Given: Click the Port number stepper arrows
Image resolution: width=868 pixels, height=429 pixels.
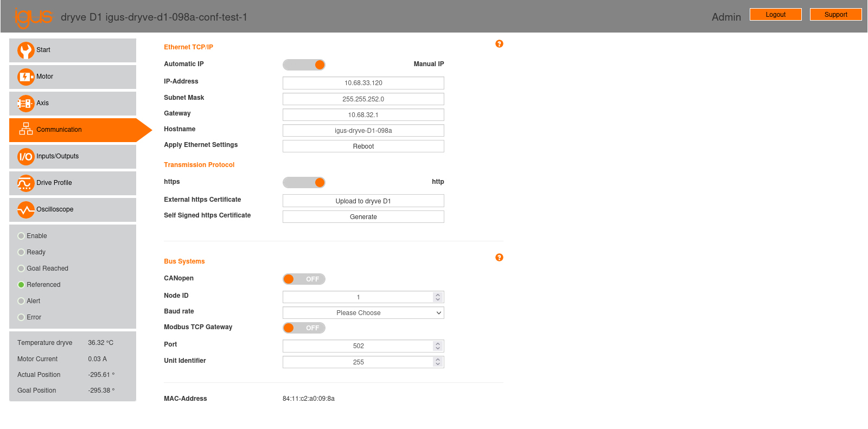Looking at the screenshot, I should pos(438,346).
